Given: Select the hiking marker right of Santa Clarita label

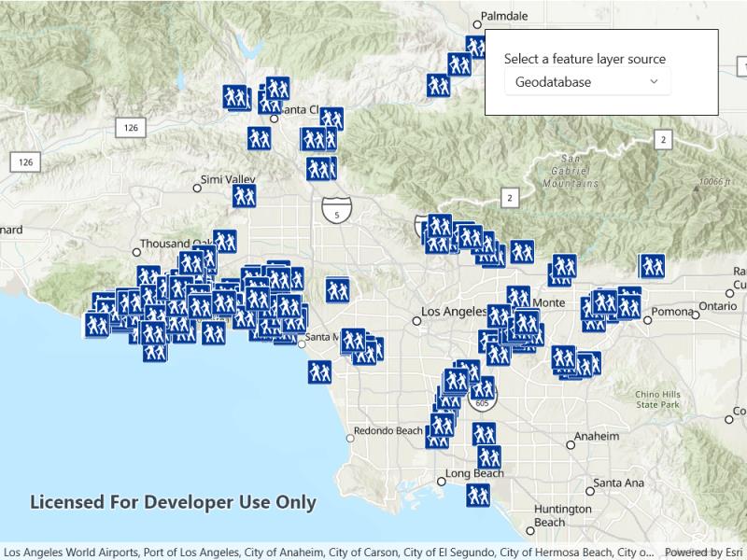Looking at the screenshot, I should (x=331, y=119).
